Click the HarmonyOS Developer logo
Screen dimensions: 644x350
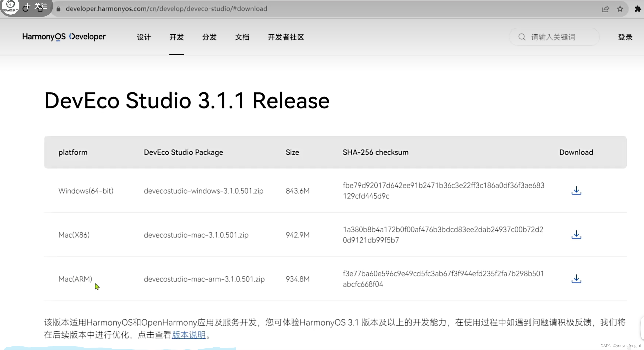click(64, 37)
